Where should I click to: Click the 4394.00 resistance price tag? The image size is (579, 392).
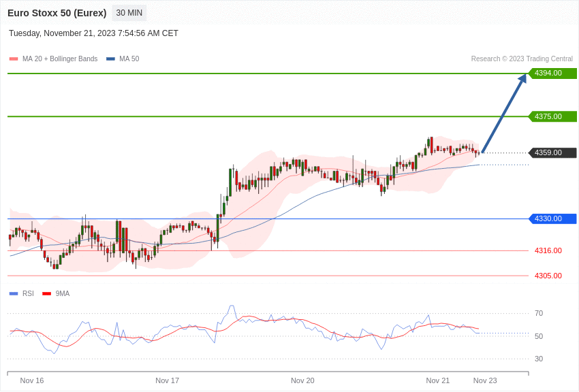click(x=553, y=73)
